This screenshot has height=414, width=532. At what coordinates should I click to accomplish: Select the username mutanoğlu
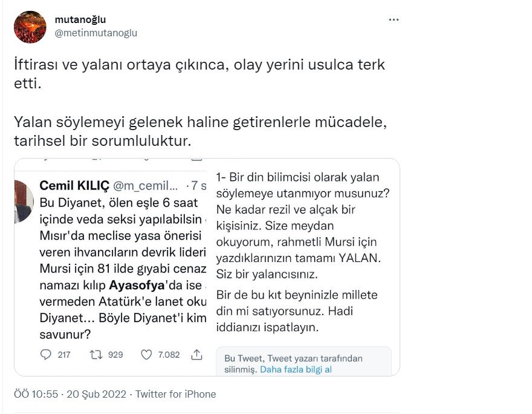coord(80,19)
